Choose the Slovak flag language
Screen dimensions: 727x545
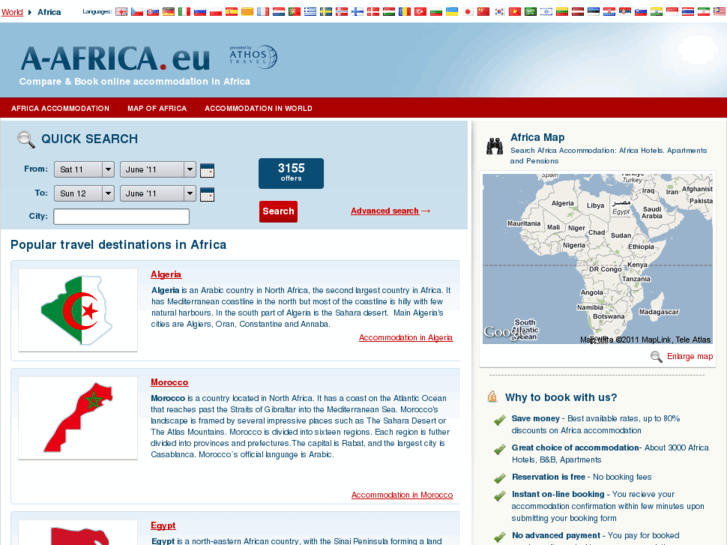point(153,12)
